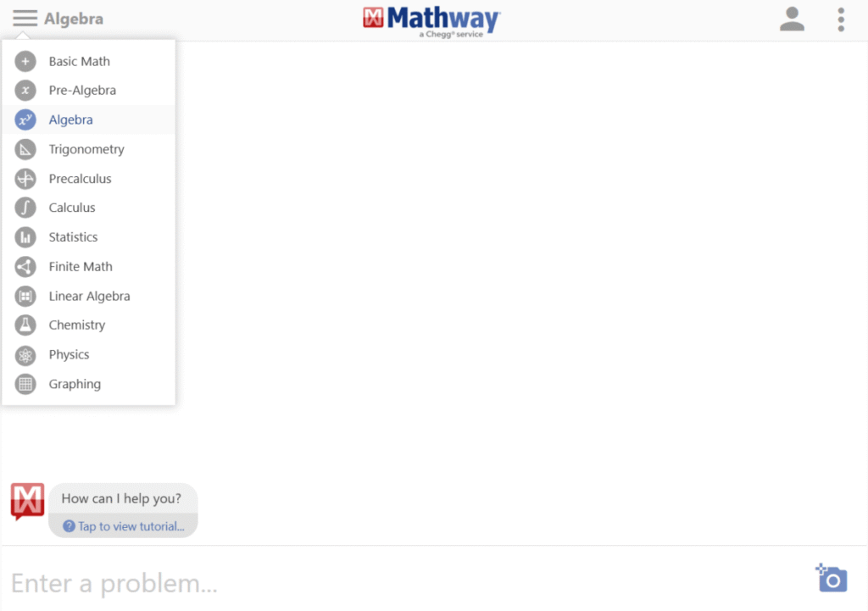Click the Mathway logo at top
This screenshot has width=868, height=611.
[431, 21]
